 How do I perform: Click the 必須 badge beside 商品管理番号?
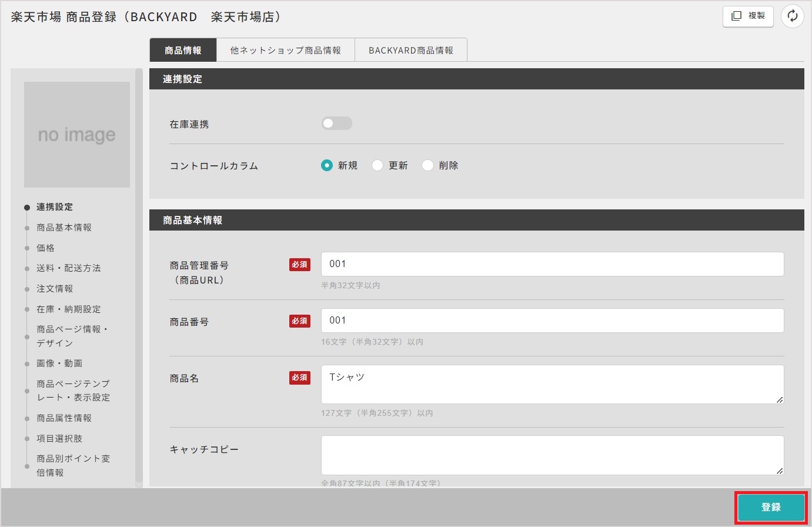pyautogui.click(x=300, y=265)
